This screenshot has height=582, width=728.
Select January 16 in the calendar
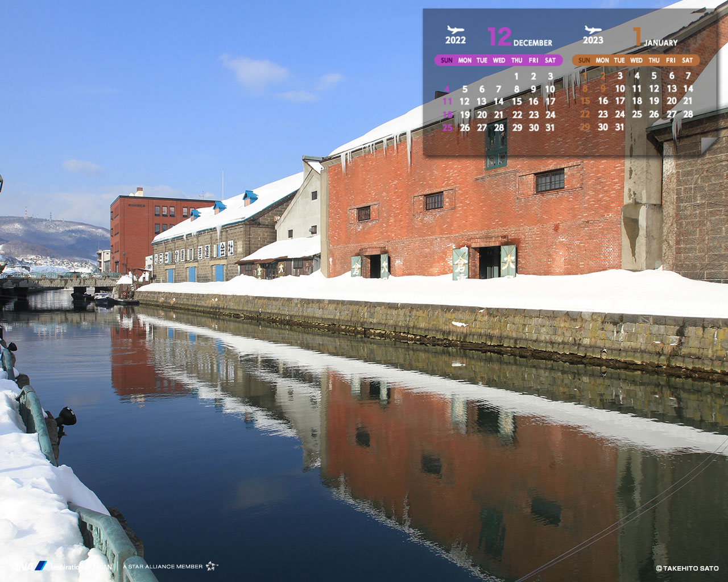tap(603, 101)
